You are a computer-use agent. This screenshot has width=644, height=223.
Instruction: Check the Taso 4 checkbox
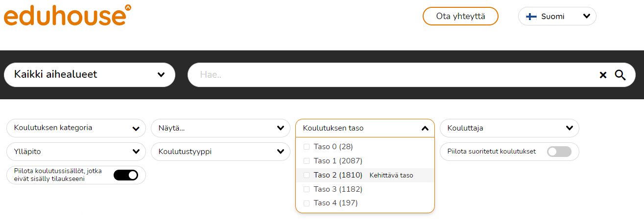point(307,203)
